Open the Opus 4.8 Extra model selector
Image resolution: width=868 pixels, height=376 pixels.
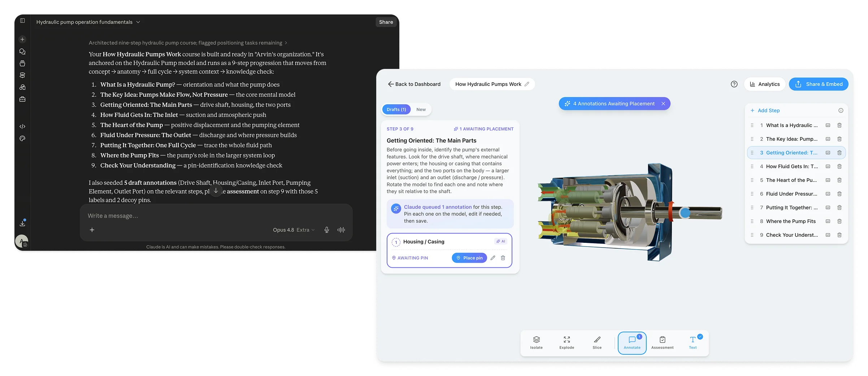coord(294,230)
